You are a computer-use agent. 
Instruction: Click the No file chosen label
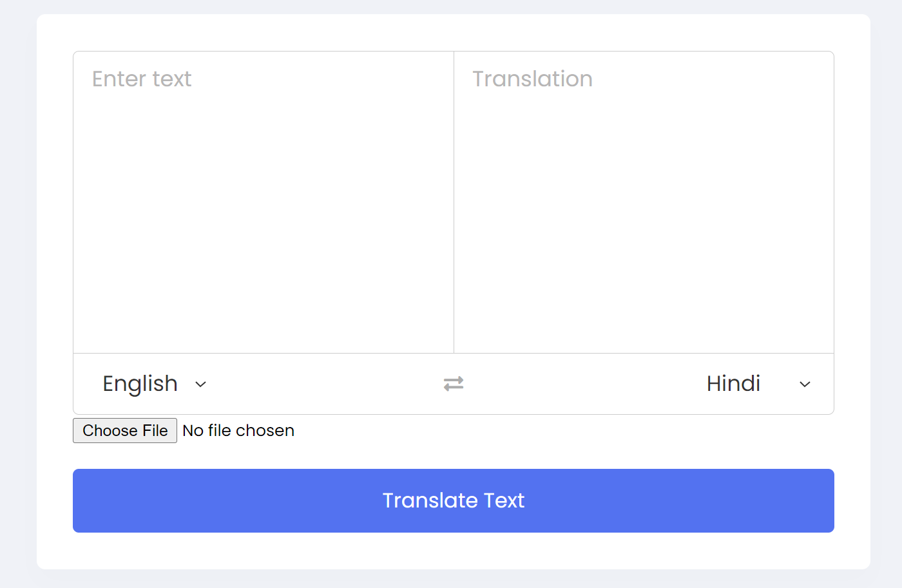[x=238, y=431]
